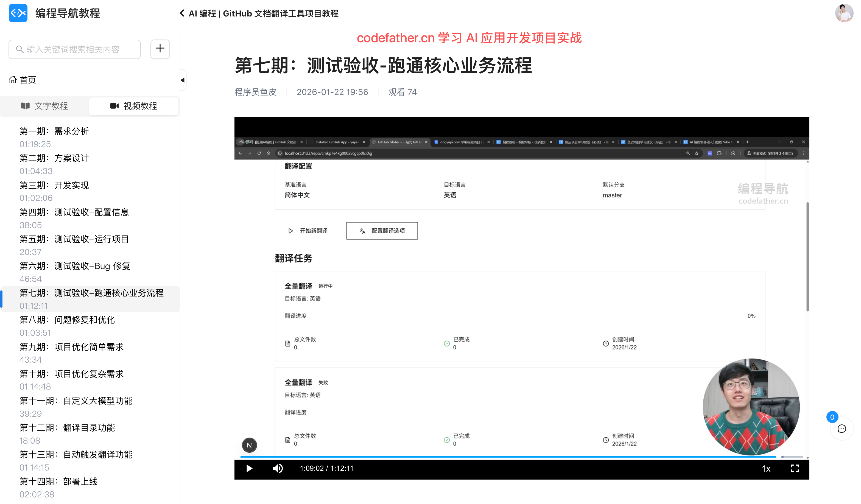Open the comments chat bubble

(x=842, y=429)
